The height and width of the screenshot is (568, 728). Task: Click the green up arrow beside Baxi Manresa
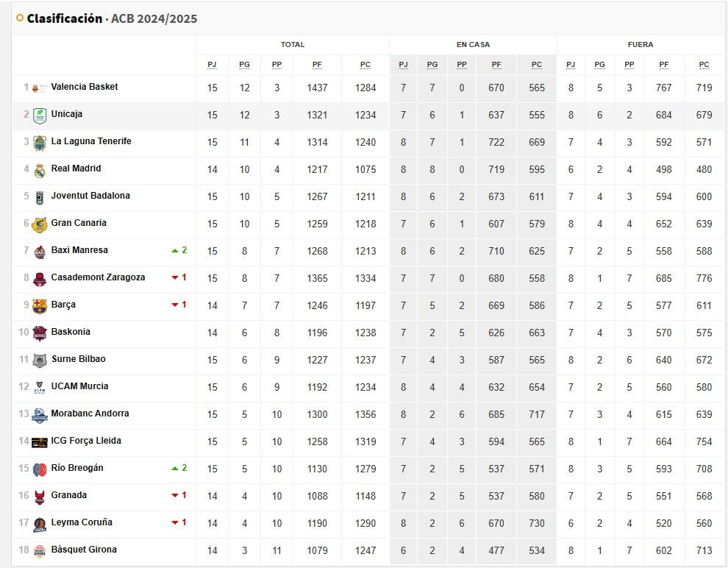point(175,251)
